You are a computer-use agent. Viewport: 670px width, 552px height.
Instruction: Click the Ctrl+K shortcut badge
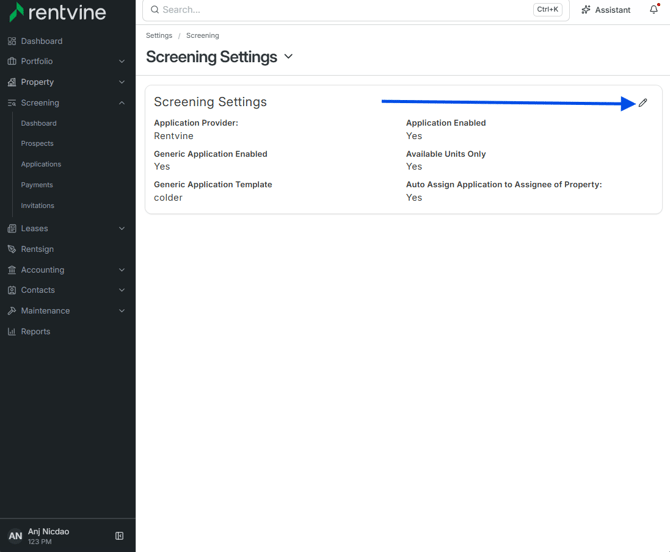547,9
